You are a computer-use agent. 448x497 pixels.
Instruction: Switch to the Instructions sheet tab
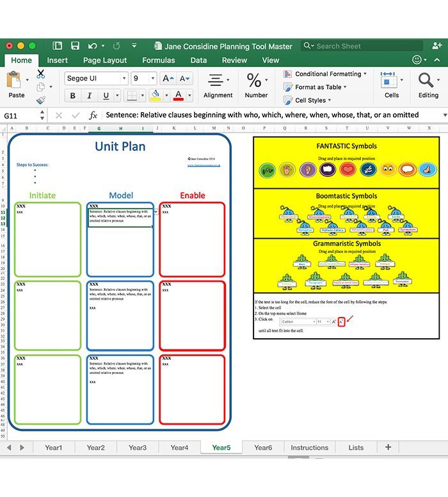[310, 448]
